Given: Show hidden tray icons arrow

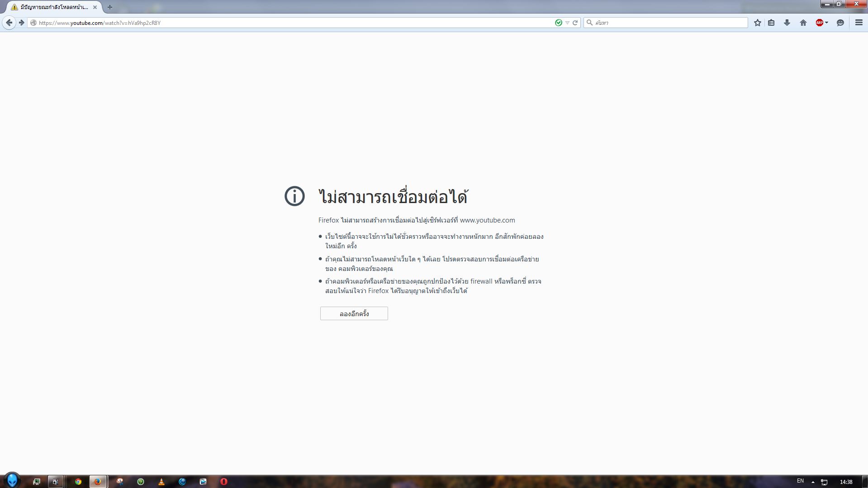Looking at the screenshot, I should point(813,482).
